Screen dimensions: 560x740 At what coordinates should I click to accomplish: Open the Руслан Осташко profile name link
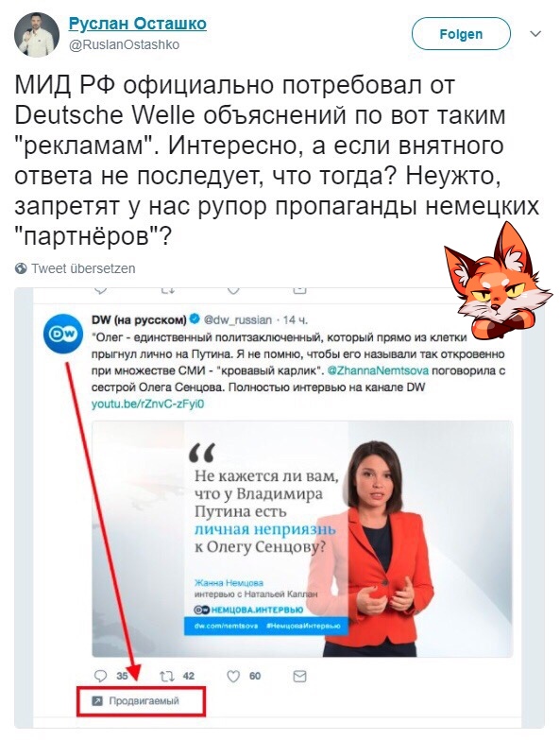pos(138,23)
